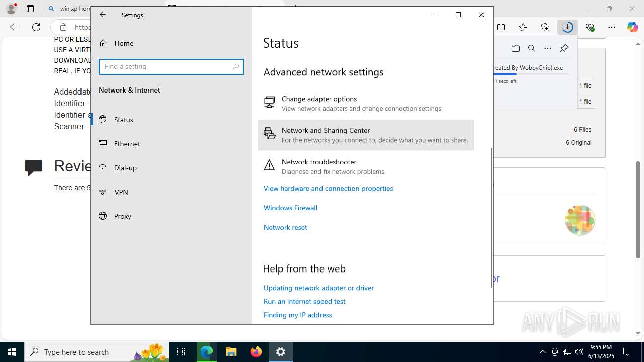
Task: Open more options in Downloads panel
Action: pos(548,48)
